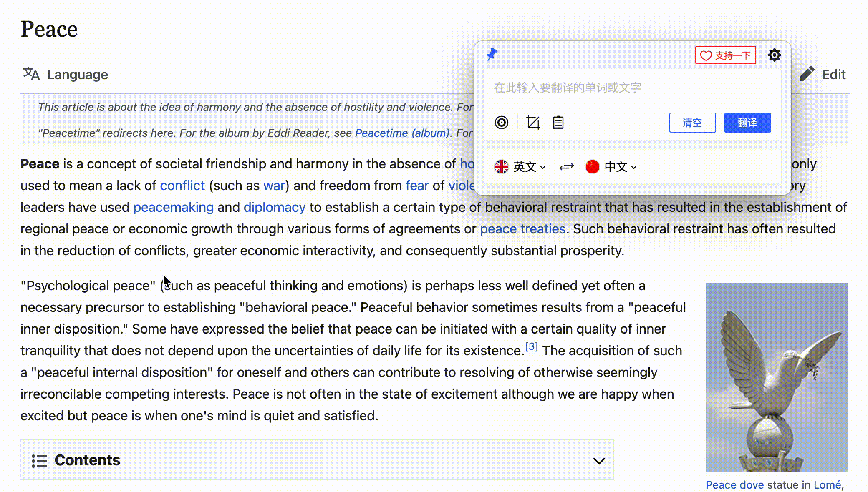Open translator settings gear icon
Viewport: 868px width, 492px height.
click(x=774, y=55)
